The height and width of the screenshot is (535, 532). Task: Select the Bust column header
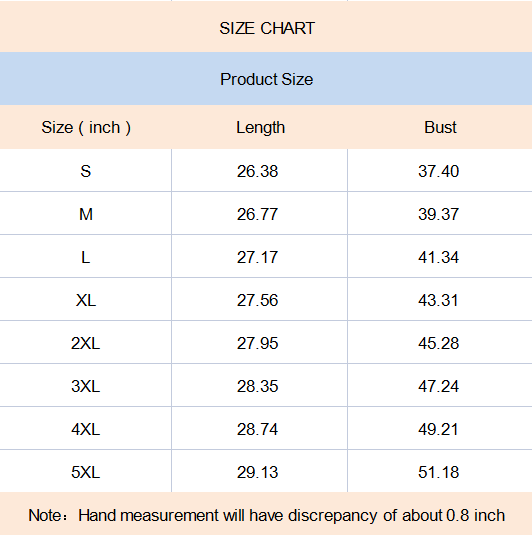(440, 128)
